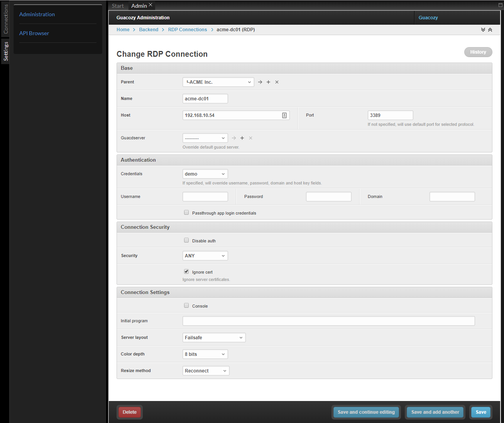Viewport: 504px width, 423px height.
Task: Click the maximize panel icon at top right
Action: point(500,5)
